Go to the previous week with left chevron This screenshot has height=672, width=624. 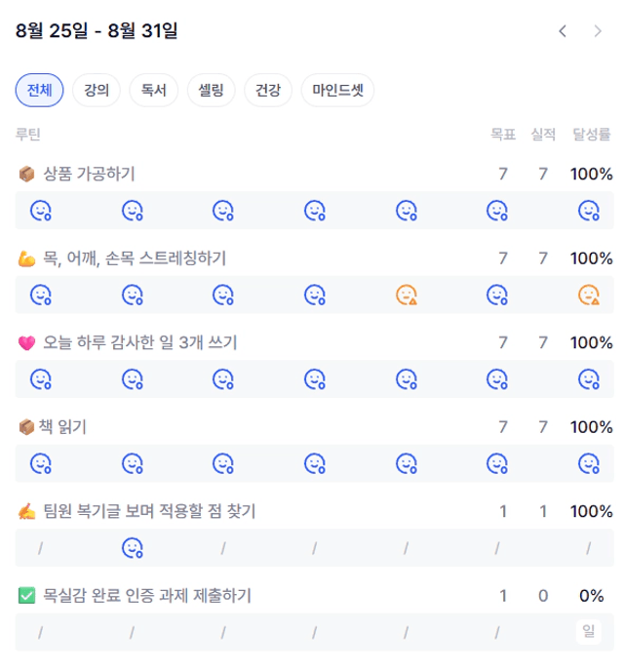click(563, 31)
